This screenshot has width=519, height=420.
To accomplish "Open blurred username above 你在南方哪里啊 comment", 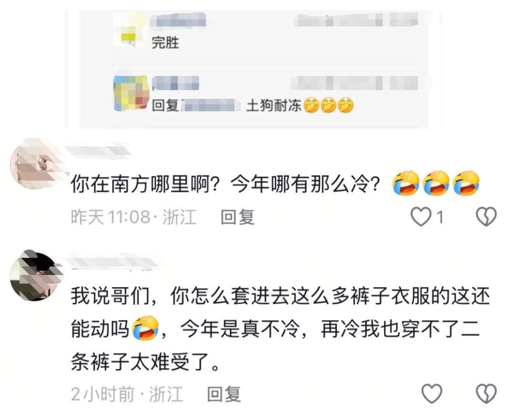I will 100,150.
